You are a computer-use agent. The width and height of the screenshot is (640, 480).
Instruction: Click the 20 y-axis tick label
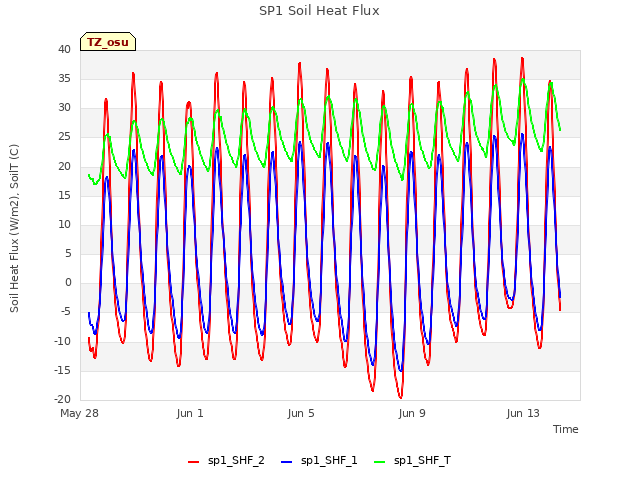(64, 167)
